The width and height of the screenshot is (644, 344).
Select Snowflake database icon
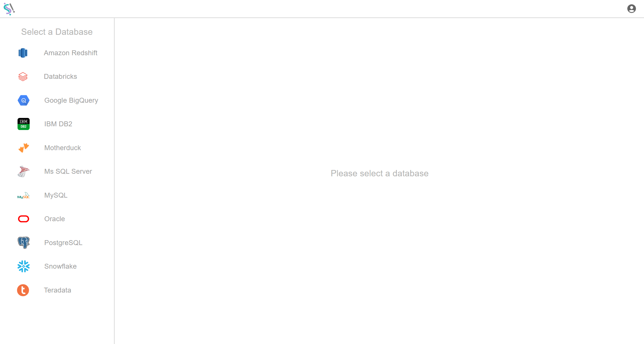(23, 266)
